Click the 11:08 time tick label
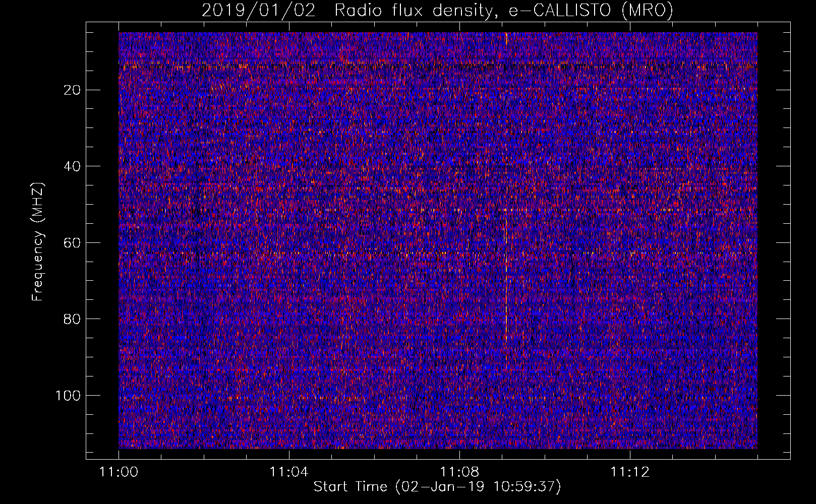This screenshot has height=504, width=816. 459,472
